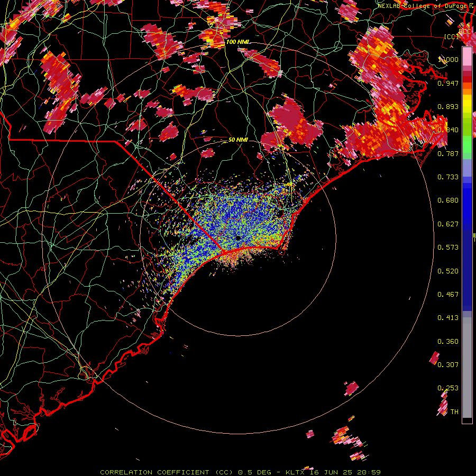Click the 0.680 scale value
This screenshot has height=476, width=476.
coord(448,200)
